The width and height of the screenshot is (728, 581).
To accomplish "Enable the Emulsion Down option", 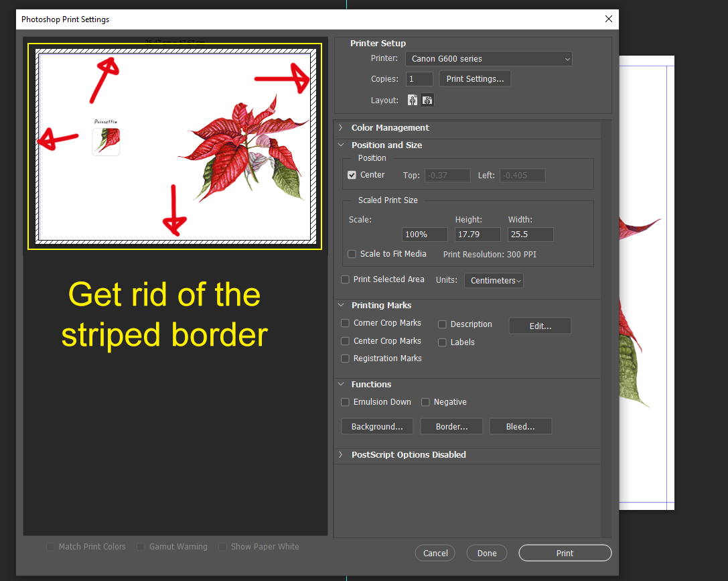I will tap(344, 401).
